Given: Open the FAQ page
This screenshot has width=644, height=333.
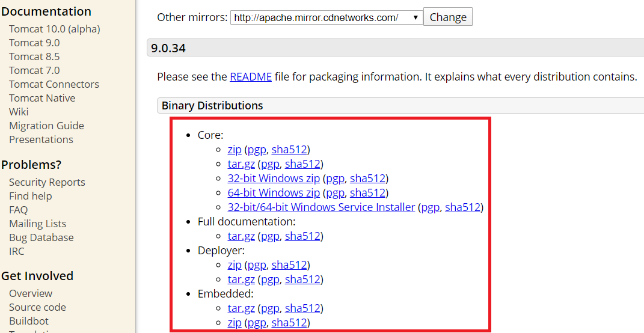Looking at the screenshot, I should point(19,210).
